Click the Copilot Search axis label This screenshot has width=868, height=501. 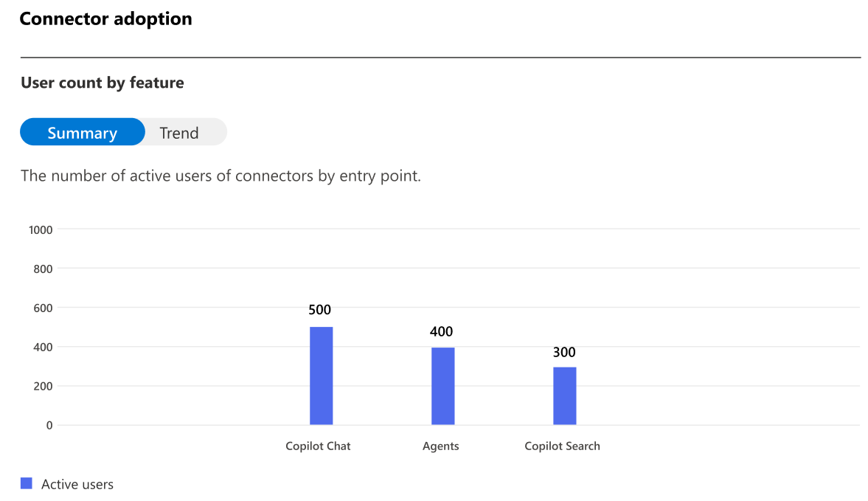pyautogui.click(x=563, y=446)
